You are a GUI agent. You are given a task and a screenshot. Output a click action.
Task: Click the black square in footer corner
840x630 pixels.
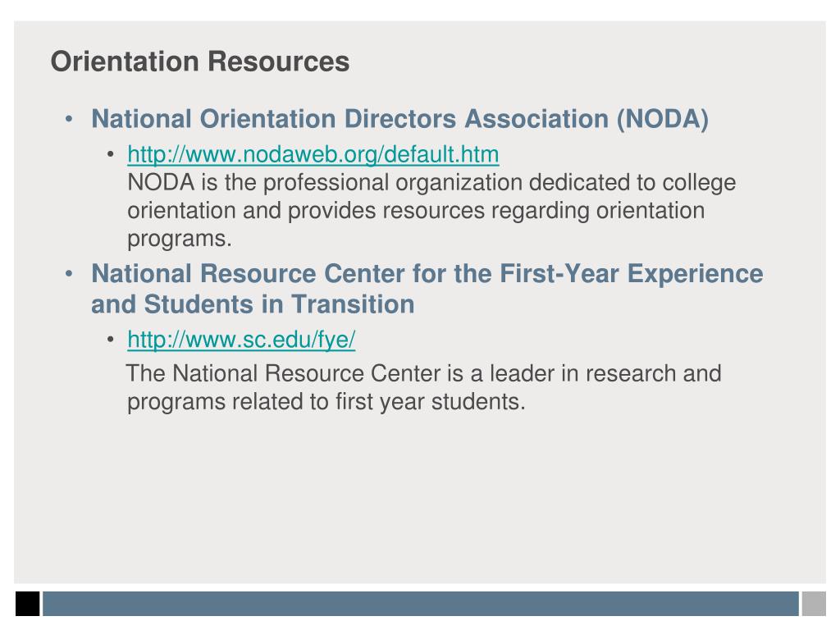(27, 604)
